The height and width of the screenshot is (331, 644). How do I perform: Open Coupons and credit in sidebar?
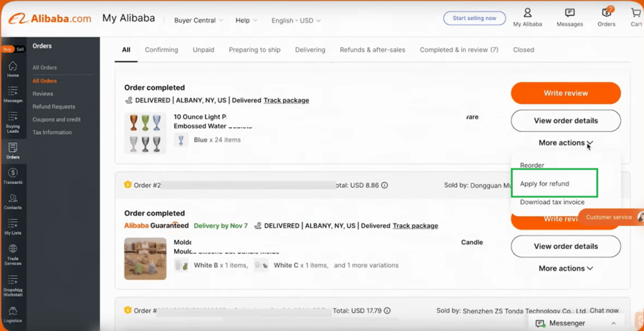click(x=57, y=119)
